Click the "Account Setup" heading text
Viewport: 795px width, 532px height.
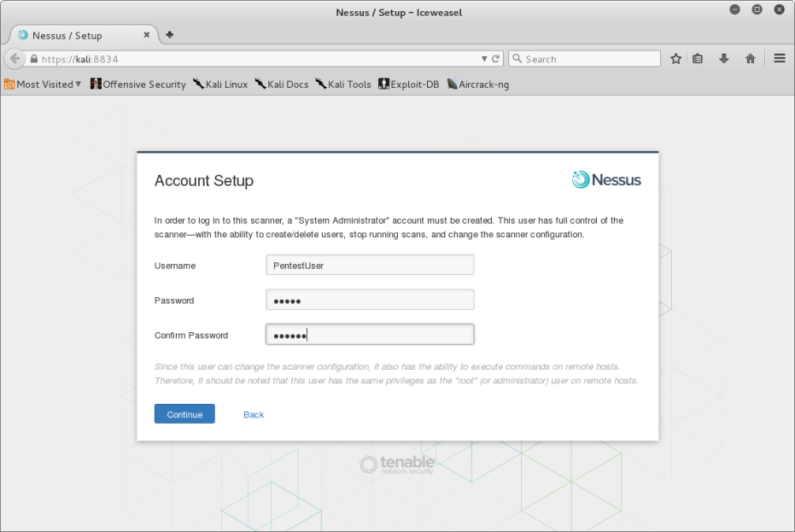click(204, 180)
